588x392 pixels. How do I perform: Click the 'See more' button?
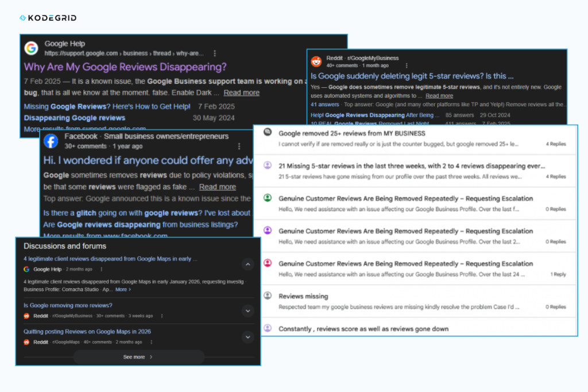138,357
